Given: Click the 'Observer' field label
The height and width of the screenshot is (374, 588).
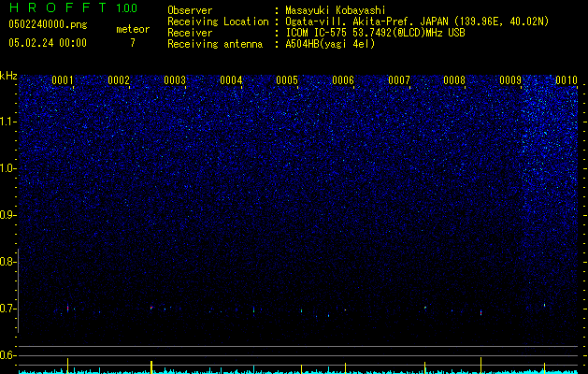Looking at the screenshot, I should tap(190, 10).
